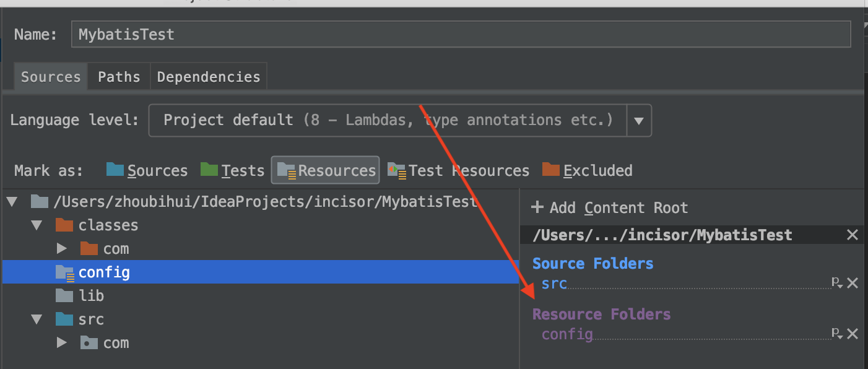Click the plus icon for Add Content Root
Viewport: 868px width, 369px height.
tap(537, 207)
